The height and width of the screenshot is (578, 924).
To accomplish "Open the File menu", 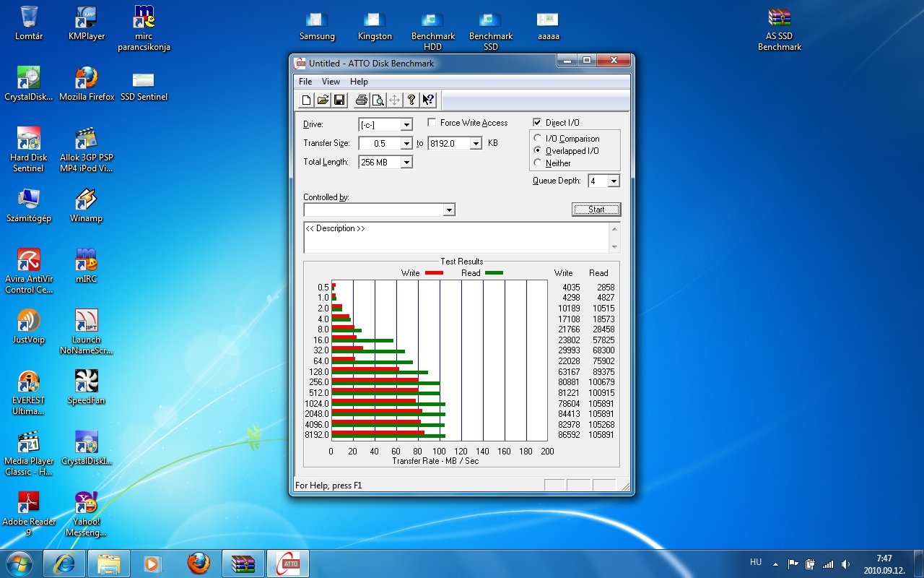I will click(305, 82).
